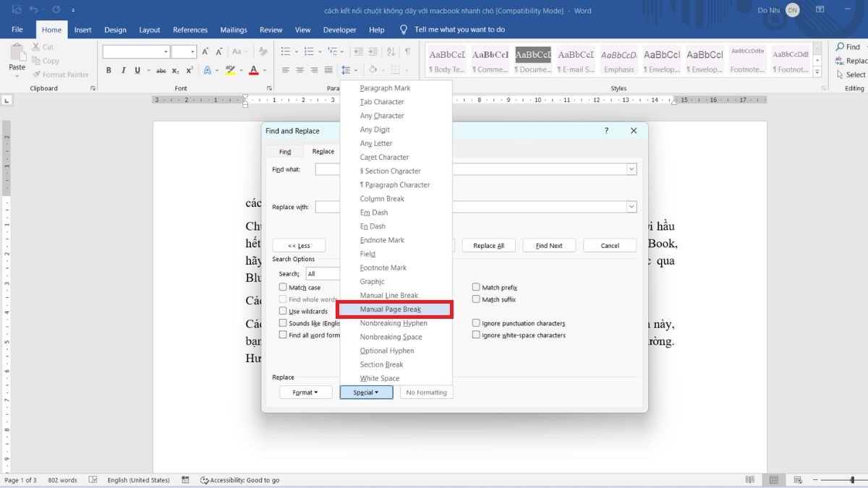Select Nonbreaking Hyphen in the Special list
This screenshot has width=868, height=488.
[394, 323]
